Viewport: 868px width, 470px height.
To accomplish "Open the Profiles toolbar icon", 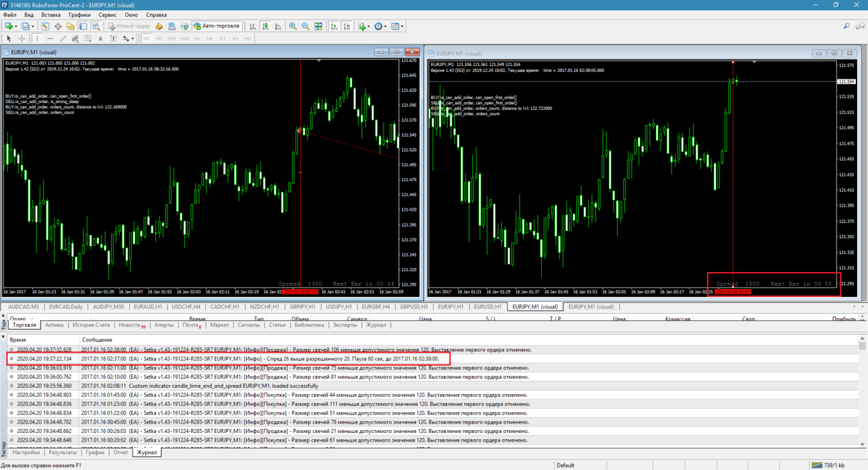I will click(x=27, y=26).
